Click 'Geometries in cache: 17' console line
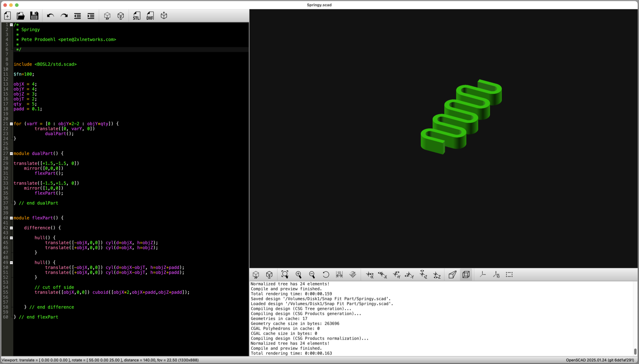The image size is (639, 364). tap(279, 319)
